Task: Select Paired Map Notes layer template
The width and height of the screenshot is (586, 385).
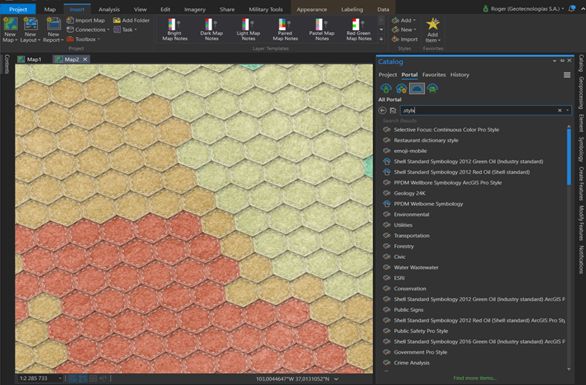Action: click(285, 30)
